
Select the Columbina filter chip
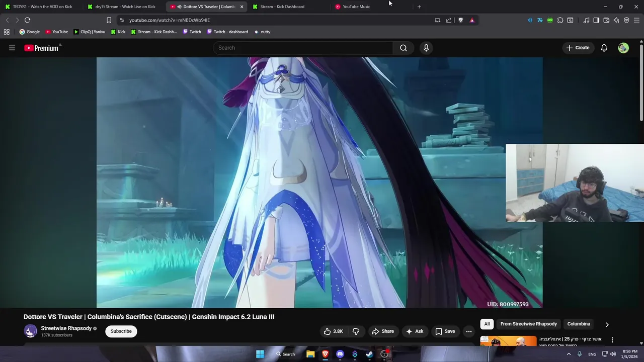coord(579,324)
